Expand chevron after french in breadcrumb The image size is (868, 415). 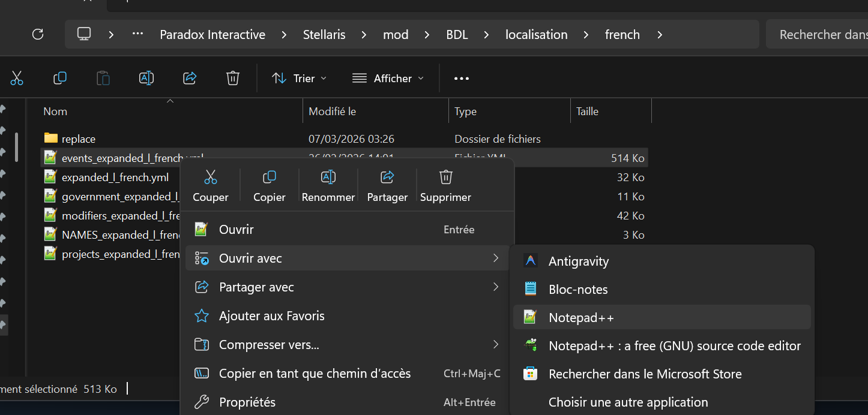(x=660, y=35)
